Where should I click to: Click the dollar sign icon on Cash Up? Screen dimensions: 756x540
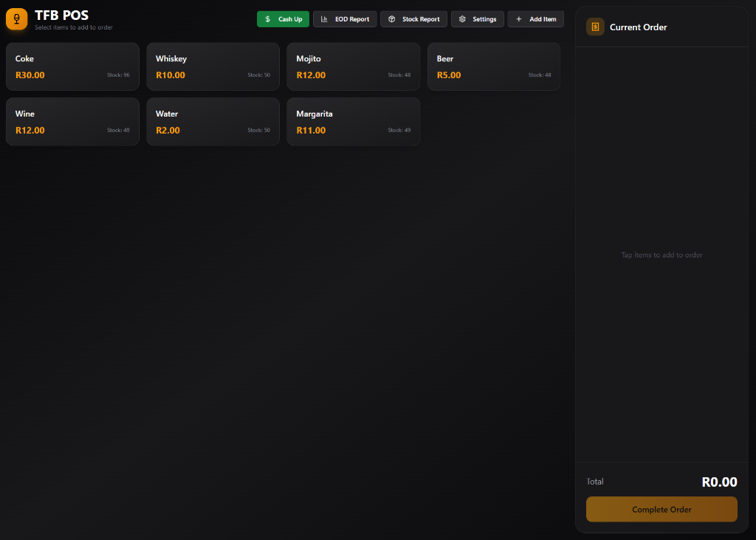pos(267,19)
